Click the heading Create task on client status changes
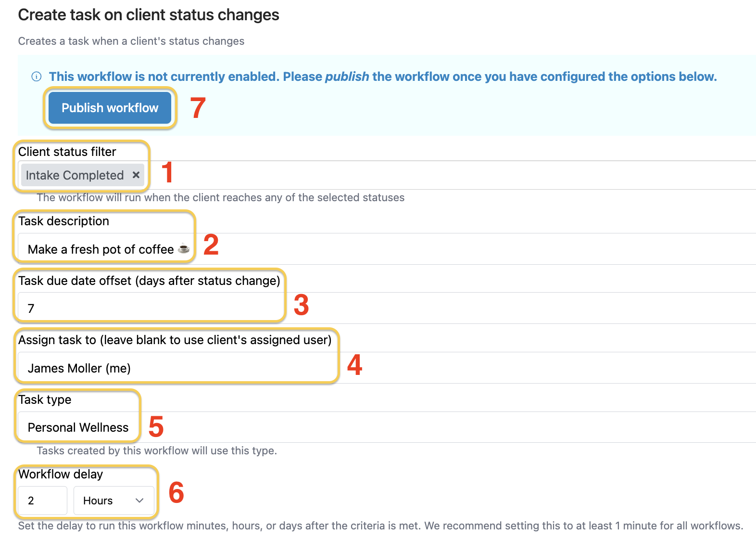 149,15
